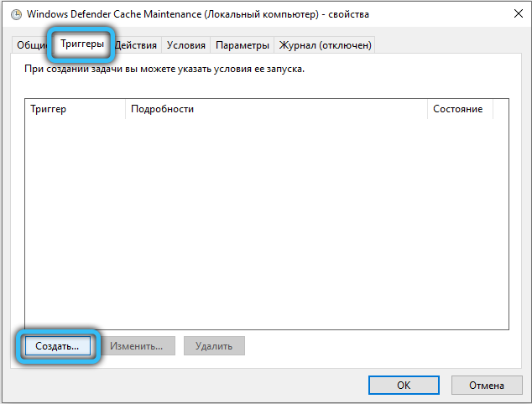Open the Параметры tab
This screenshot has height=404, width=532.
click(x=243, y=45)
